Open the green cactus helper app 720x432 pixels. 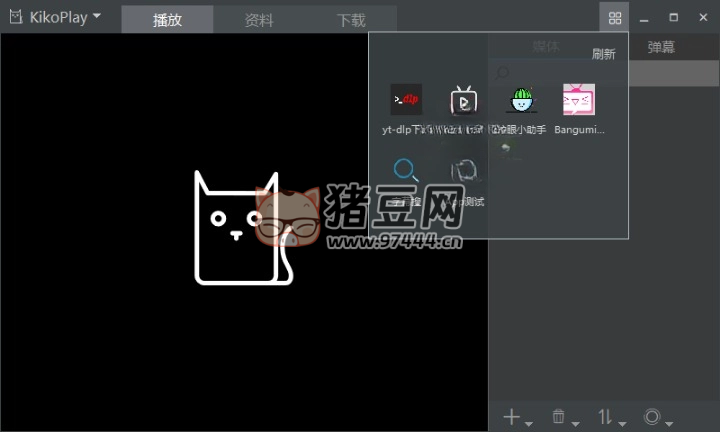521,100
